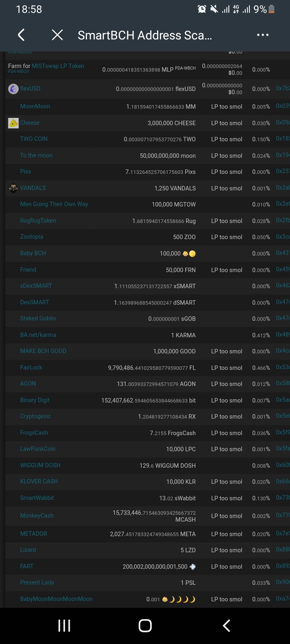Image resolution: width=290 pixels, height=644 pixels.
Task: Open the MoonMoon token link
Action: (35, 106)
